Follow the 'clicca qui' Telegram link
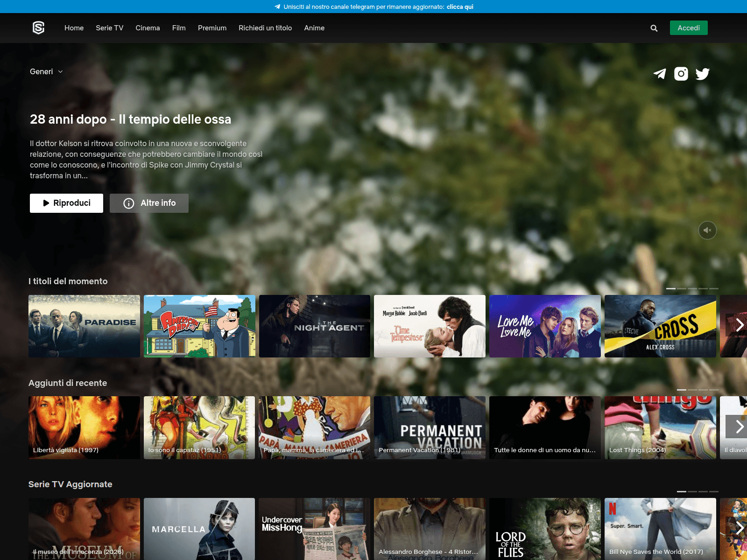747x560 pixels. click(460, 7)
